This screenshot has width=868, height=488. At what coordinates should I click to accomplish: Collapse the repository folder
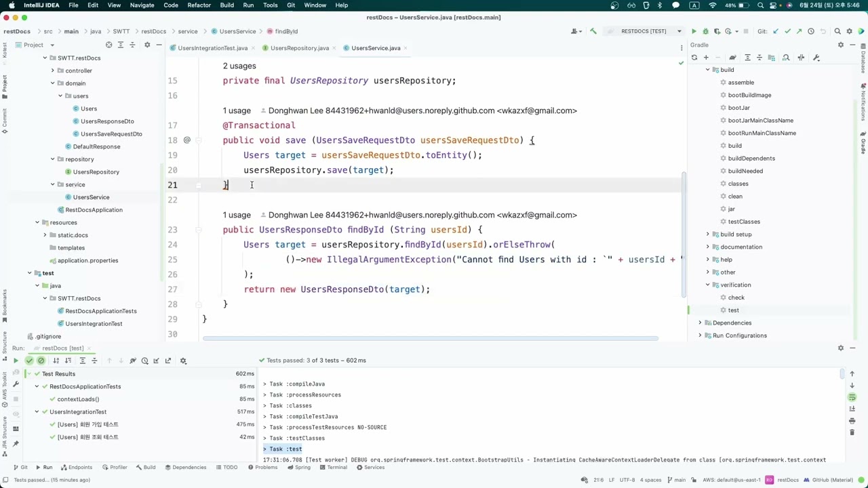[53, 159]
